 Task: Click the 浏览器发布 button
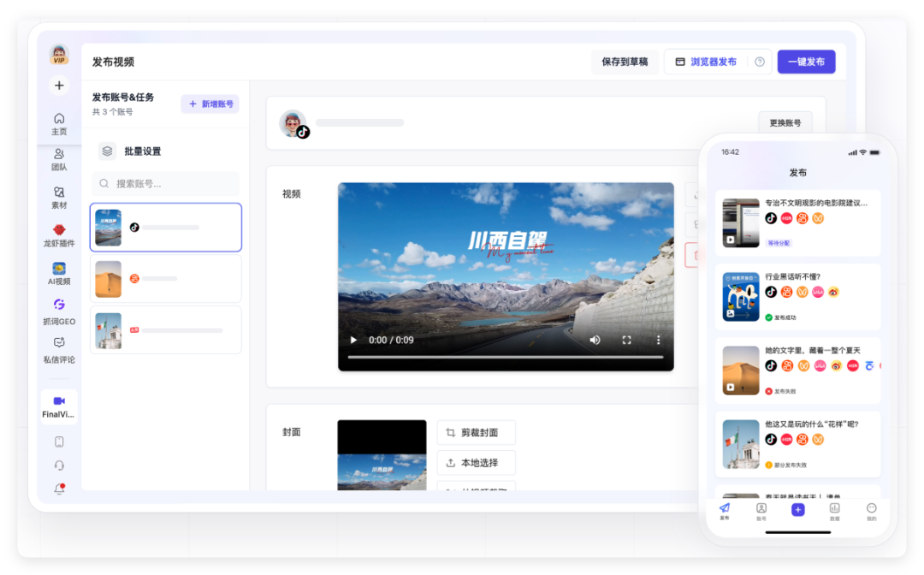705,62
